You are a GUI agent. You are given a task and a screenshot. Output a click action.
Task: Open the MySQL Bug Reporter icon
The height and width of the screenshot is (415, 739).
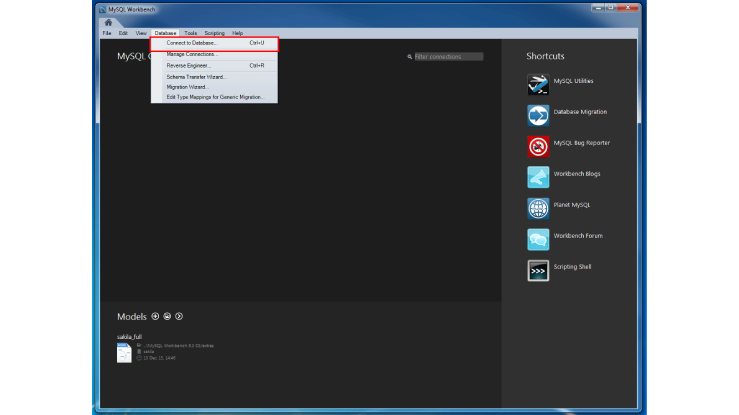(538, 147)
